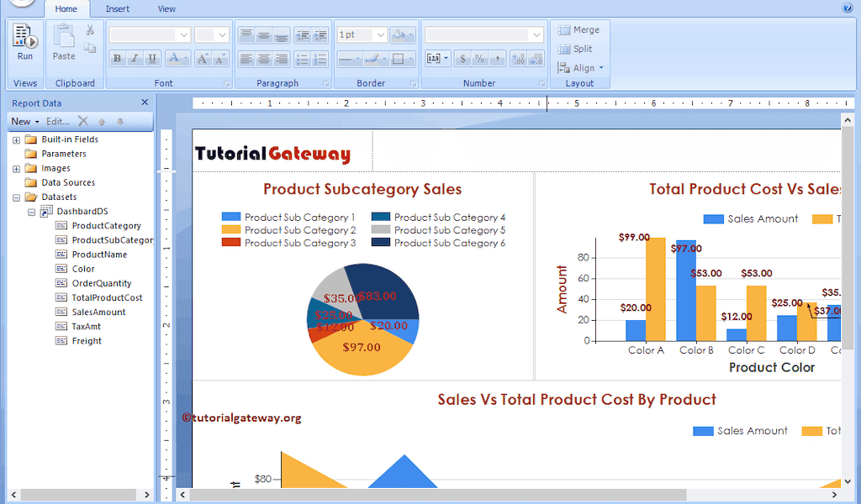Open Report Builder help
The width and height of the screenshot is (861, 504).
pyautogui.click(x=848, y=8)
